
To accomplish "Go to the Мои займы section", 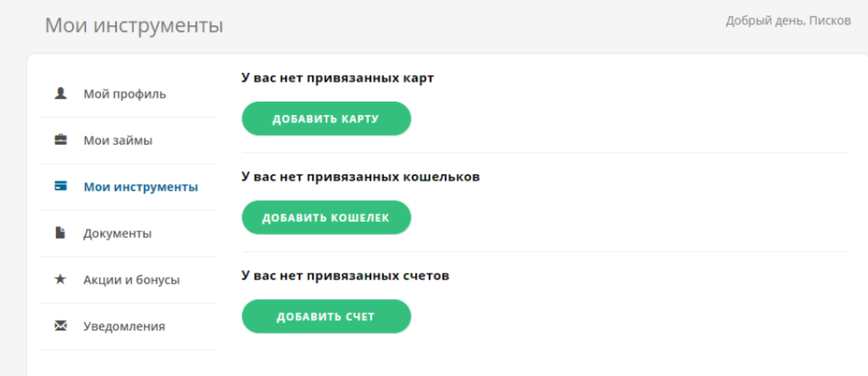I will (x=118, y=140).
